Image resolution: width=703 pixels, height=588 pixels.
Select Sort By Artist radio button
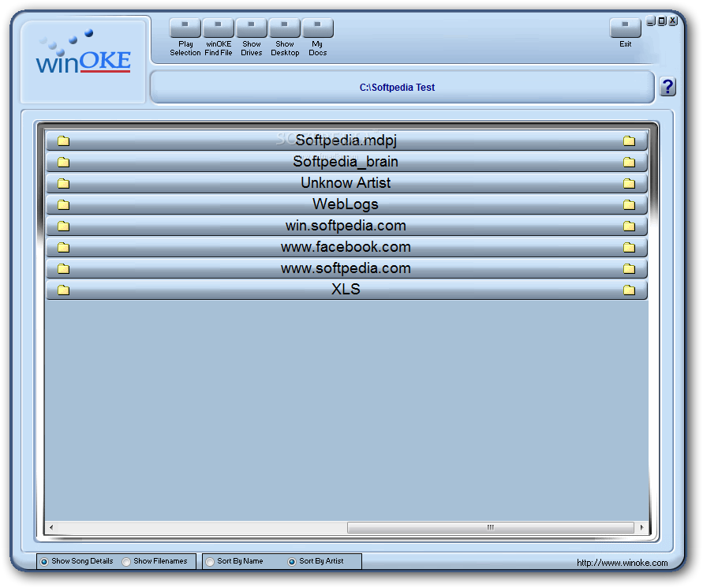292,562
